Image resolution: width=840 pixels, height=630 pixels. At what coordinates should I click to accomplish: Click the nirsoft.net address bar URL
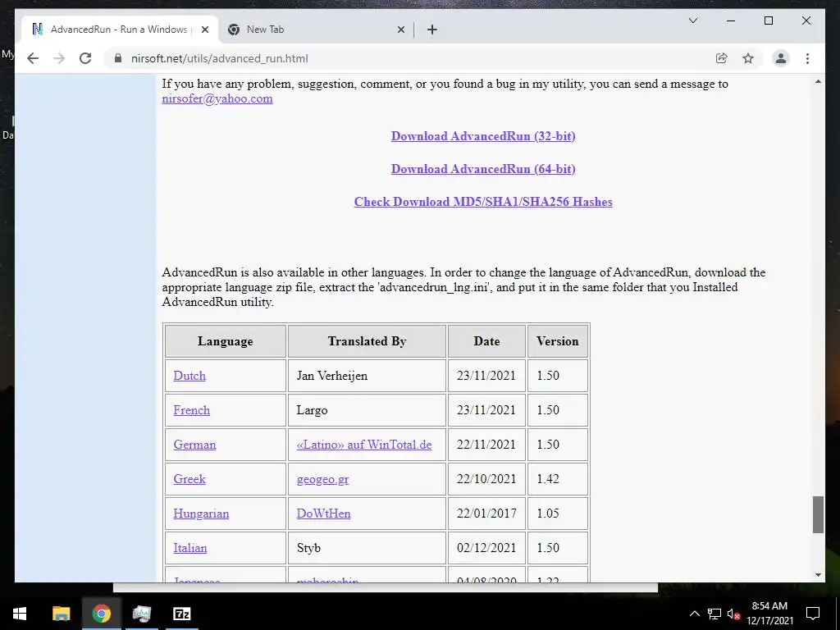220,58
